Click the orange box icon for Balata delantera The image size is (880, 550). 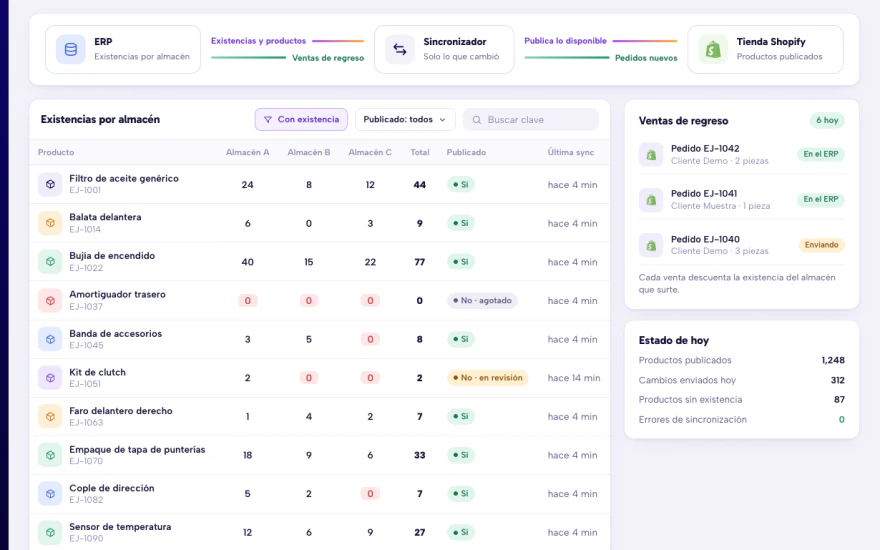click(50, 223)
